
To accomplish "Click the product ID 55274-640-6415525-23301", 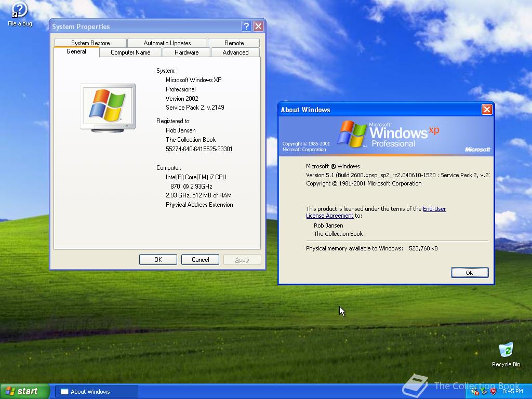I will 199,149.
